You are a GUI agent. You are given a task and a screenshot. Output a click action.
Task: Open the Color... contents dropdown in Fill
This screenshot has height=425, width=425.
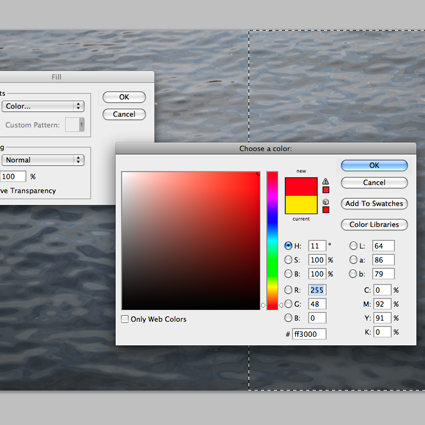pyautogui.click(x=43, y=106)
